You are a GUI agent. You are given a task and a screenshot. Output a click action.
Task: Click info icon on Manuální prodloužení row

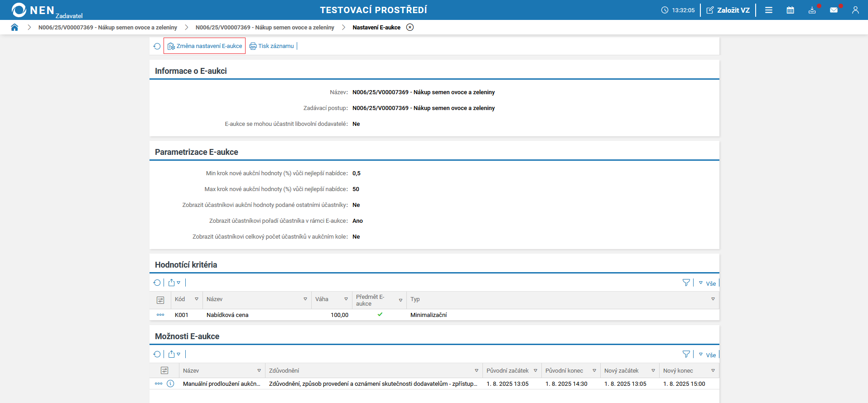170,384
